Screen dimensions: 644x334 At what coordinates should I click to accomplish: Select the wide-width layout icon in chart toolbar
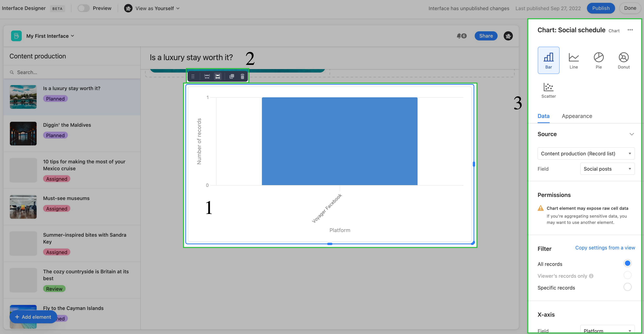click(207, 76)
